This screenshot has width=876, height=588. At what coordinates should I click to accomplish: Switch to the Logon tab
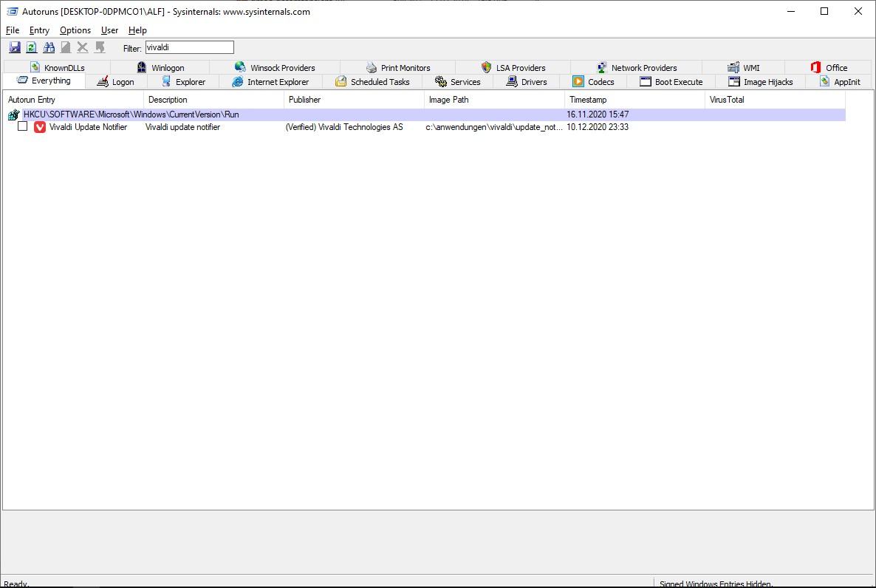(116, 81)
